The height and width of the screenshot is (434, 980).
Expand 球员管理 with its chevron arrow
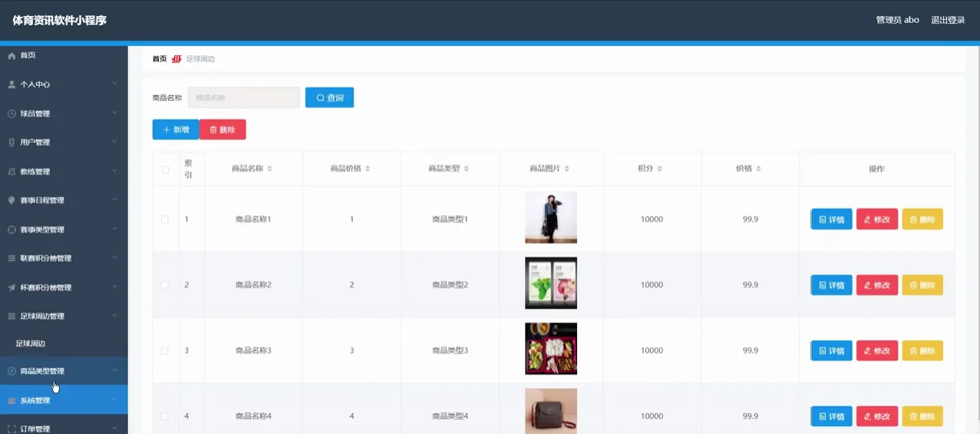point(114,113)
